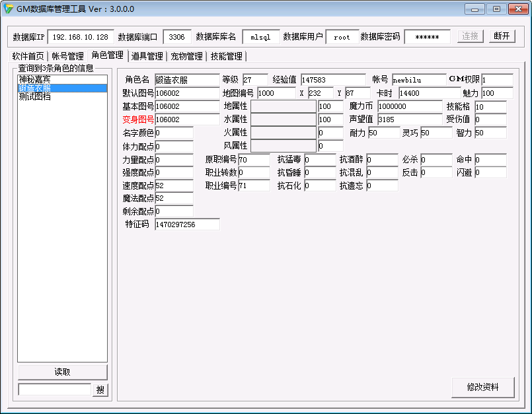532x414 pixels.
Task: Select 神秘嘉宾 in the character list
Action: (34, 79)
